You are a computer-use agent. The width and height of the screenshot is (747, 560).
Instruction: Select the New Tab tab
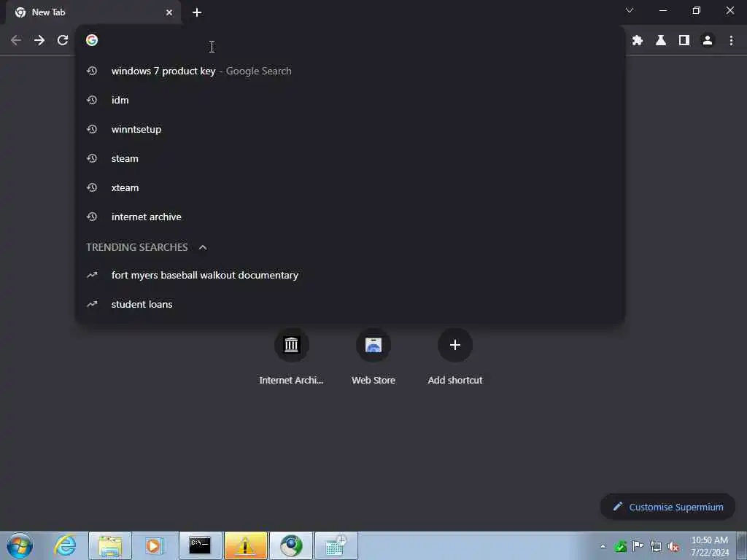tap(93, 12)
